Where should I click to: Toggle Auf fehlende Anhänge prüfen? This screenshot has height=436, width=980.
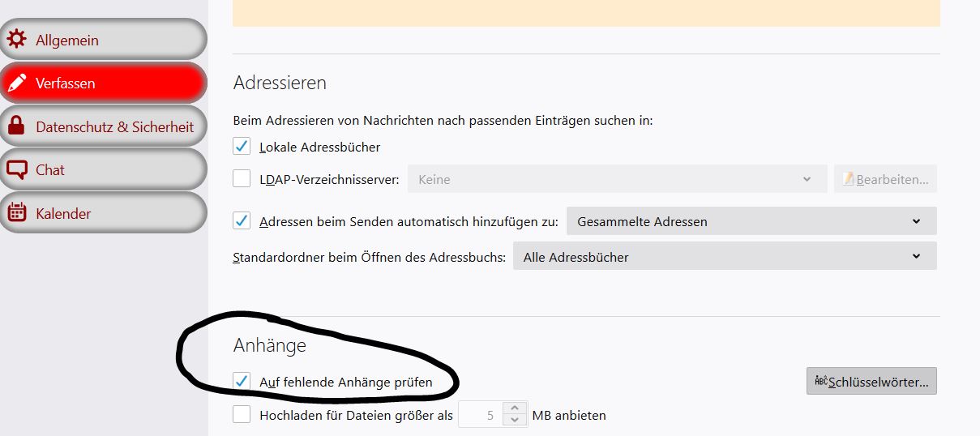click(242, 381)
